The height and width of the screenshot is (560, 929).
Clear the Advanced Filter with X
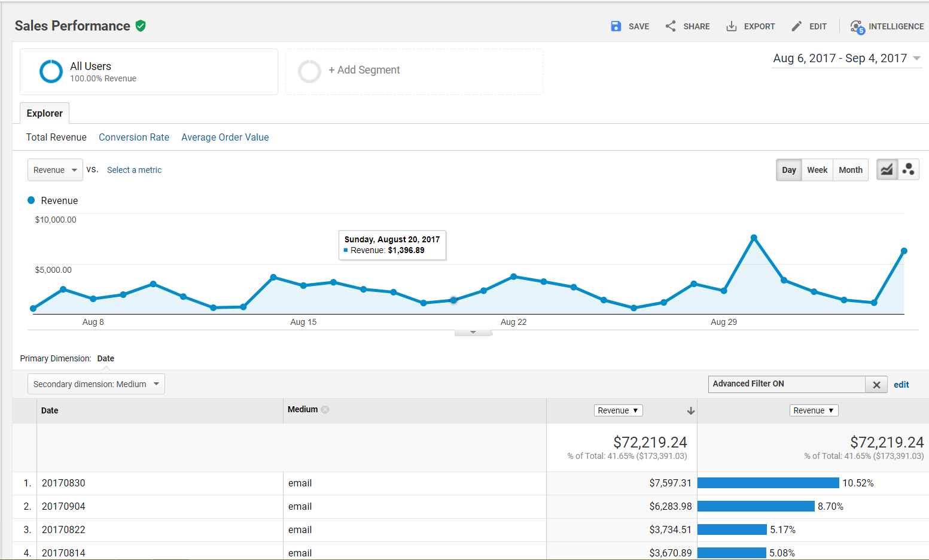pyautogui.click(x=876, y=385)
